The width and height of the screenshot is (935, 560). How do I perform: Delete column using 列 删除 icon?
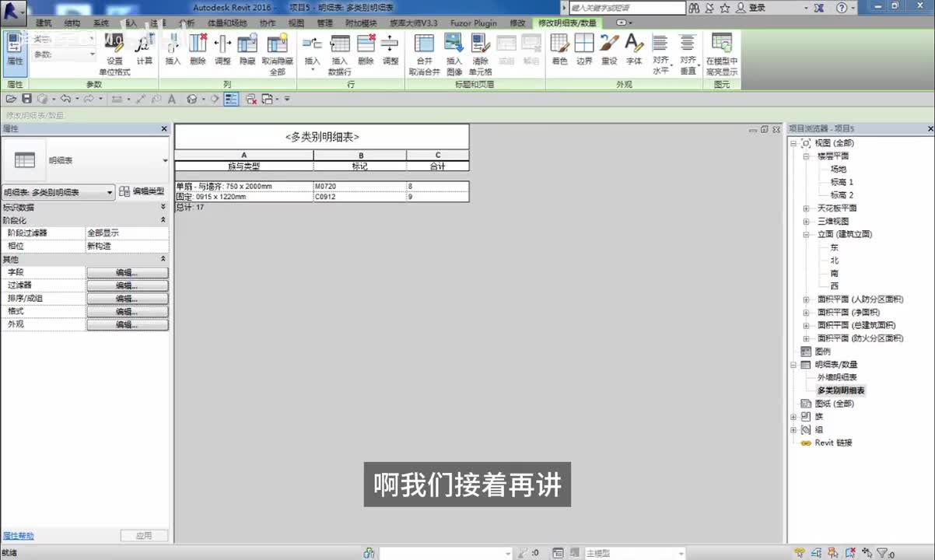click(198, 49)
